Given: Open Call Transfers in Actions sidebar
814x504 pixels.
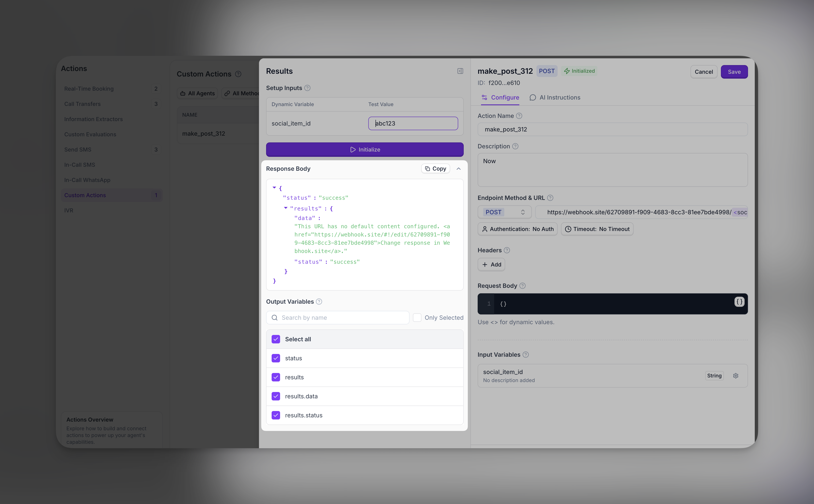Looking at the screenshot, I should pos(82,104).
